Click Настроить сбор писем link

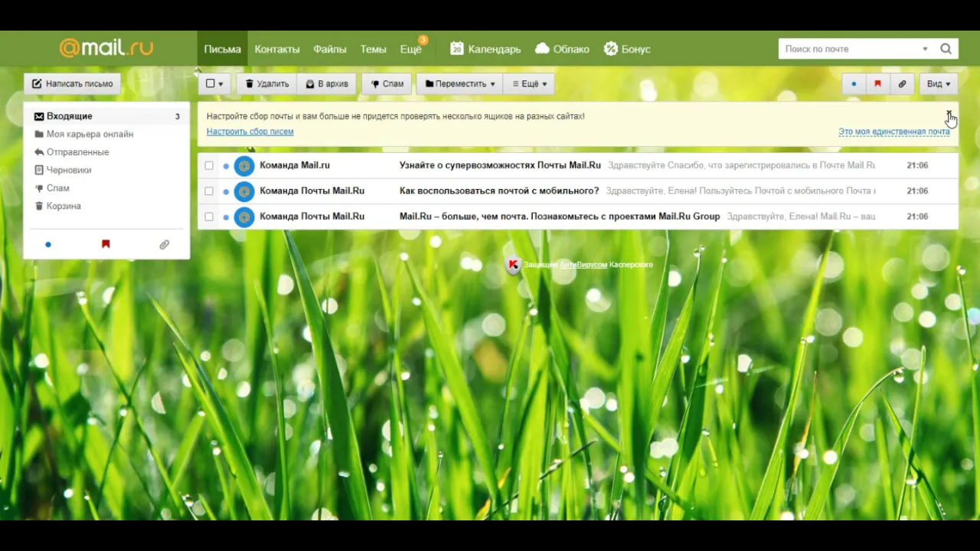(x=250, y=132)
